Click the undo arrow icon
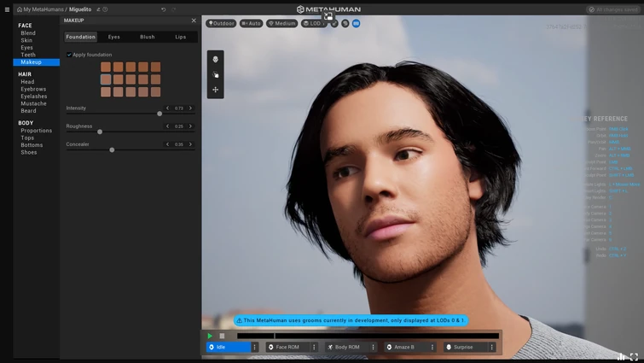 point(163,9)
